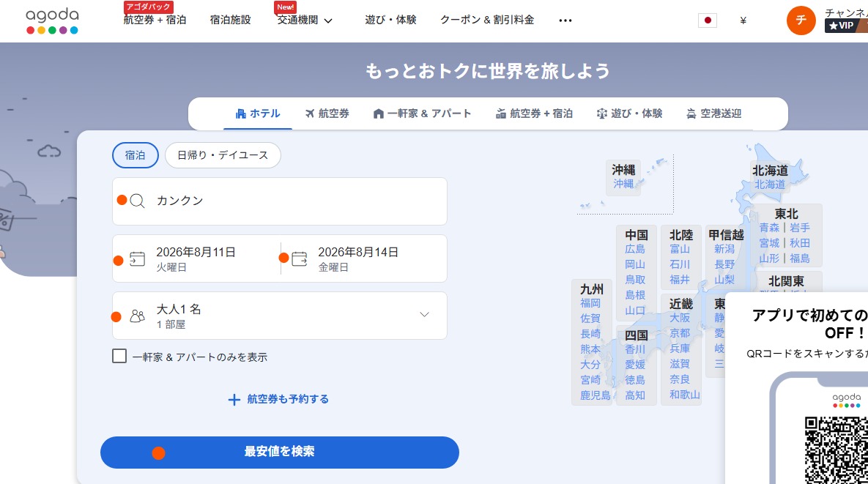Select 新潟 in 甲信越 region
Image resolution: width=868 pixels, height=484 pixels.
(x=724, y=249)
